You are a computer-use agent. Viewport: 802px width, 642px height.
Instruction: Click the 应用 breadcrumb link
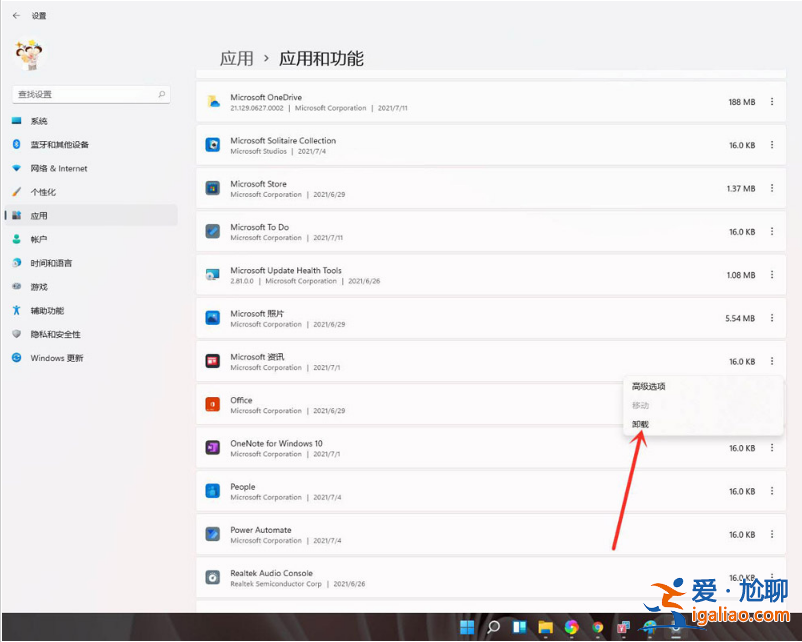(237, 59)
